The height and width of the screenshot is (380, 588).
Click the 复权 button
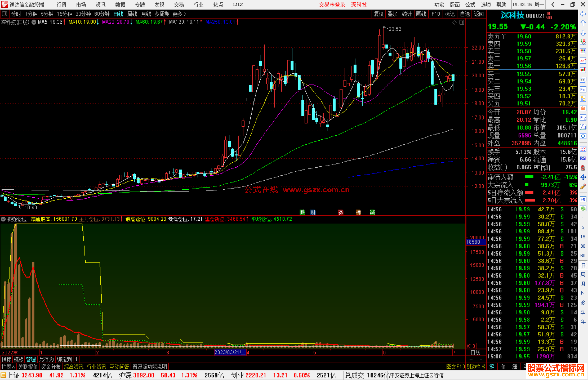[x=379, y=14]
